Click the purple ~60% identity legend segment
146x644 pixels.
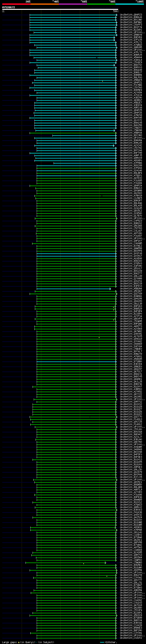point(73,4)
